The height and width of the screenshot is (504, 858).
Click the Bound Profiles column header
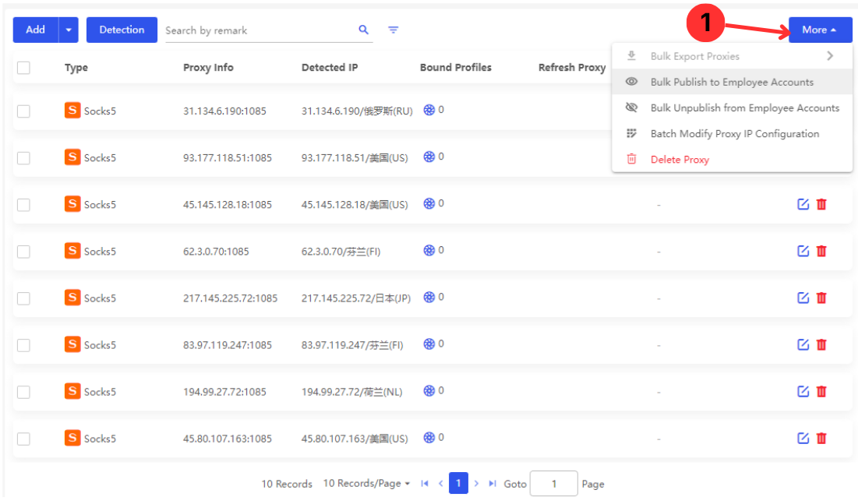pyautogui.click(x=455, y=67)
